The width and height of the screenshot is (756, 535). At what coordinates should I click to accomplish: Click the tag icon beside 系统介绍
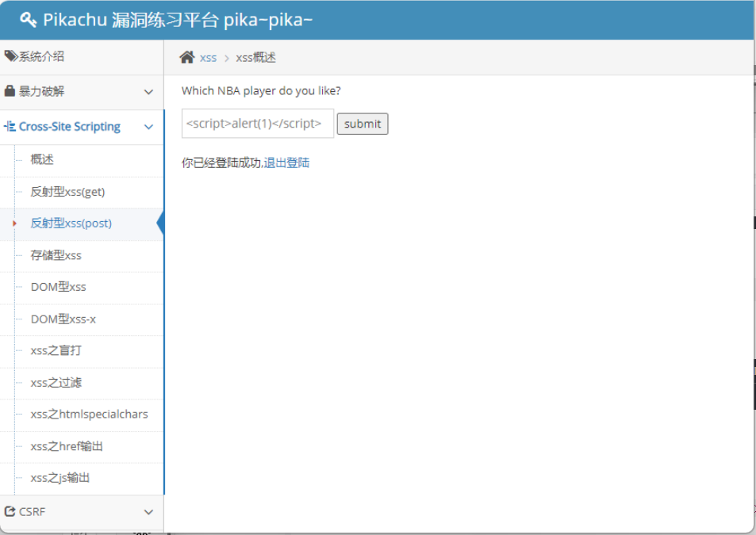10,55
